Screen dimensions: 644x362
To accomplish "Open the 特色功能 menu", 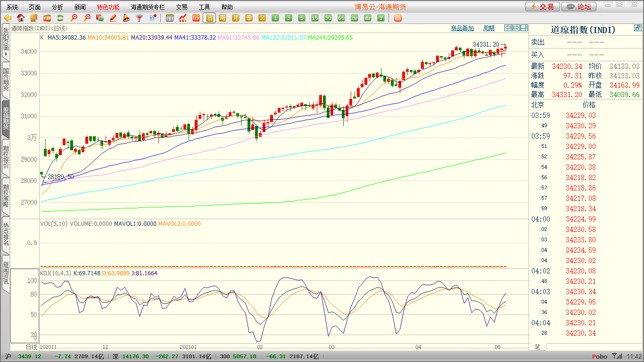I will (108, 7).
